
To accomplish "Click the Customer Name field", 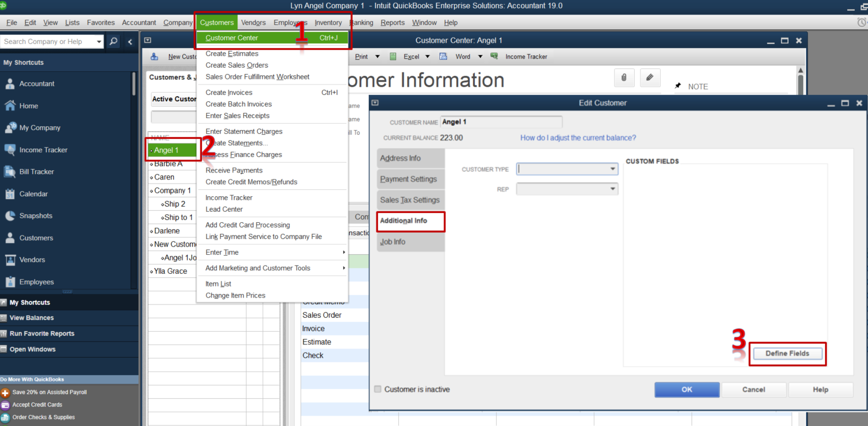I will pyautogui.click(x=501, y=122).
